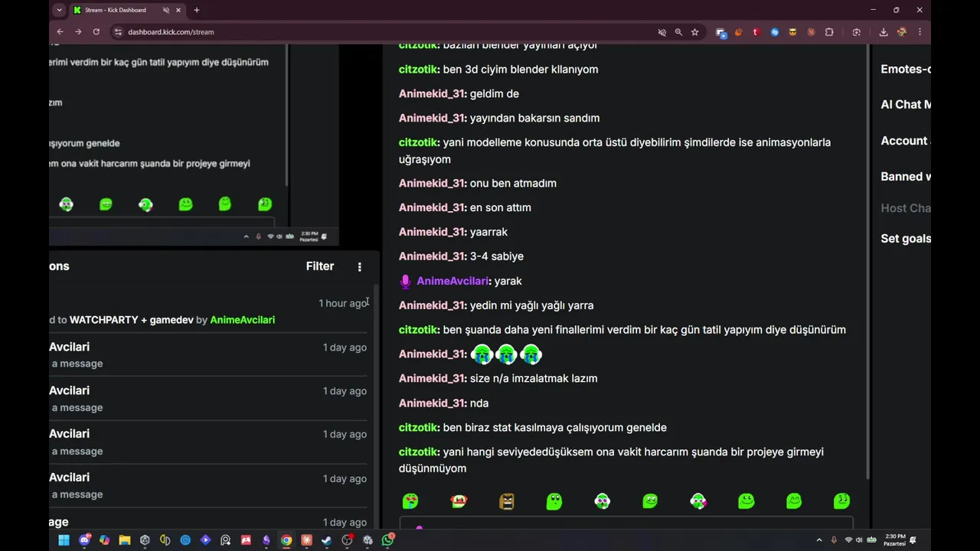Screen dimensions: 980x551
Task: Click username citzotik on 3d blender message
Action: click(419, 70)
